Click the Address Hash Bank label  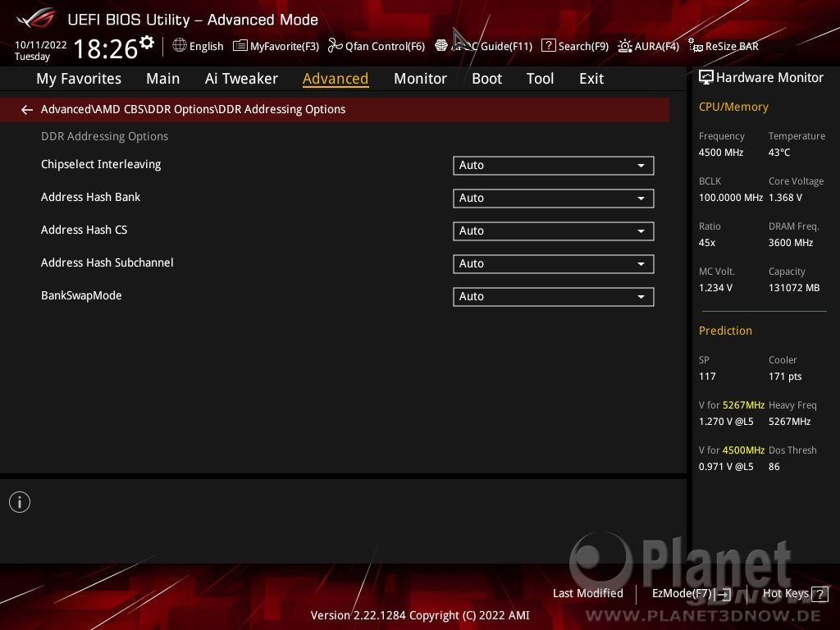click(x=90, y=197)
